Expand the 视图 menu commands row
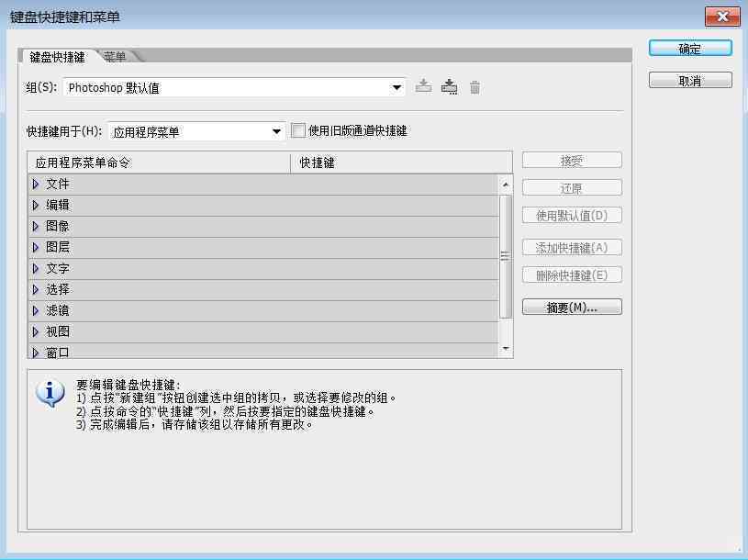This screenshot has height=560, width=748. [35, 331]
